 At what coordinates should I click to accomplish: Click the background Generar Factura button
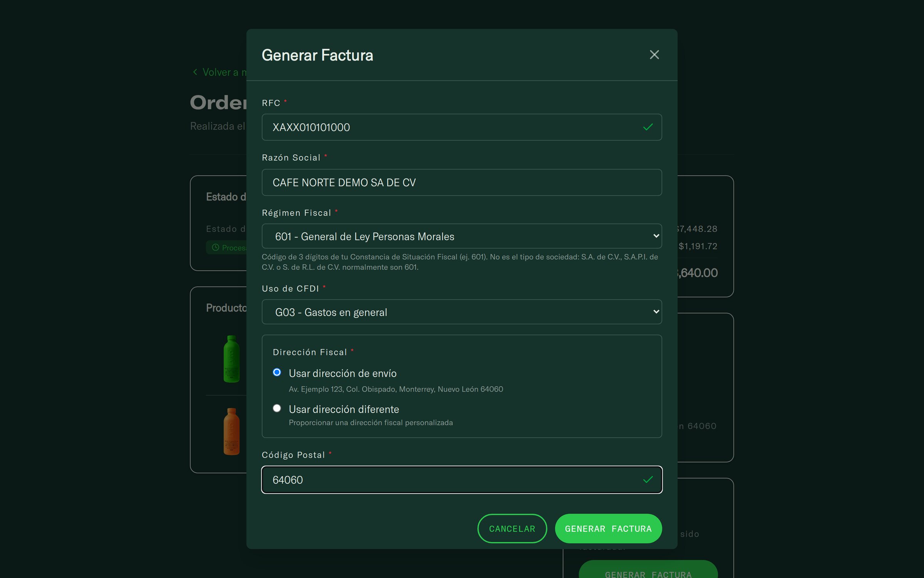(648, 570)
